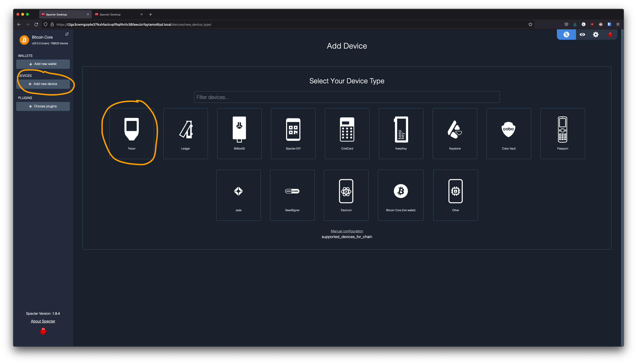Select the Trezor device type
The image size is (637, 364).
click(131, 133)
